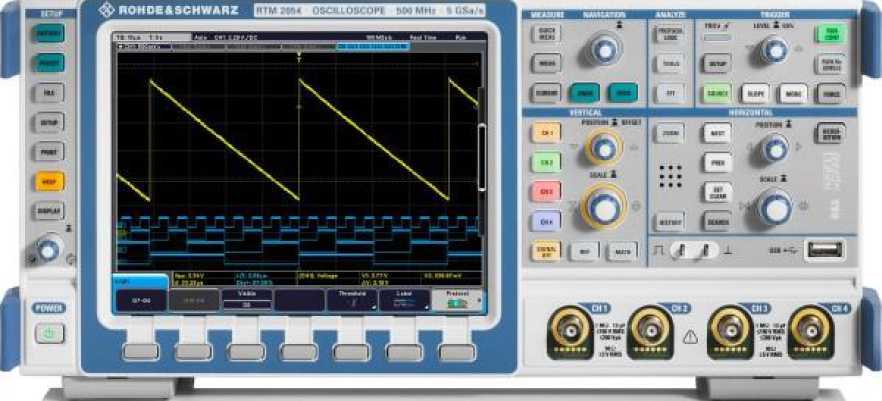The height and width of the screenshot is (401, 882).
Task: Toggle the green CH2 channel key
Action: (x=546, y=162)
